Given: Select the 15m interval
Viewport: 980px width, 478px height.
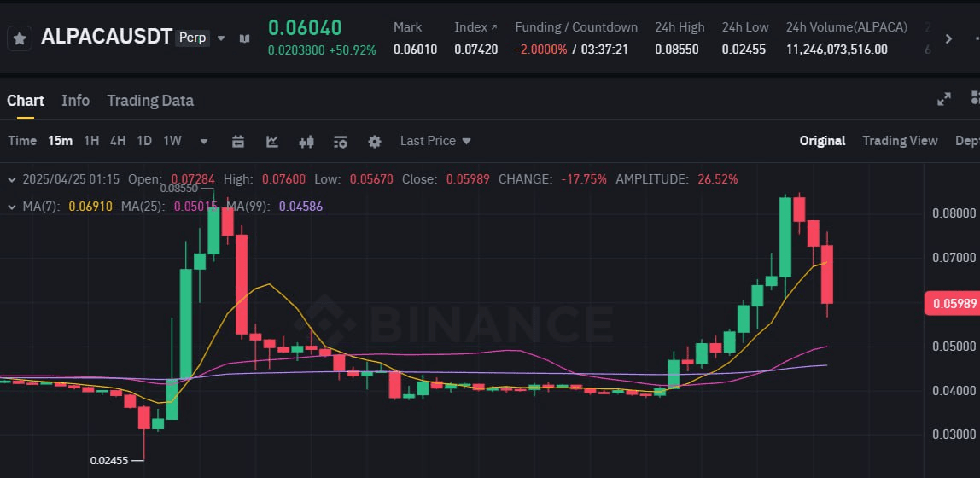Looking at the screenshot, I should click(x=60, y=141).
